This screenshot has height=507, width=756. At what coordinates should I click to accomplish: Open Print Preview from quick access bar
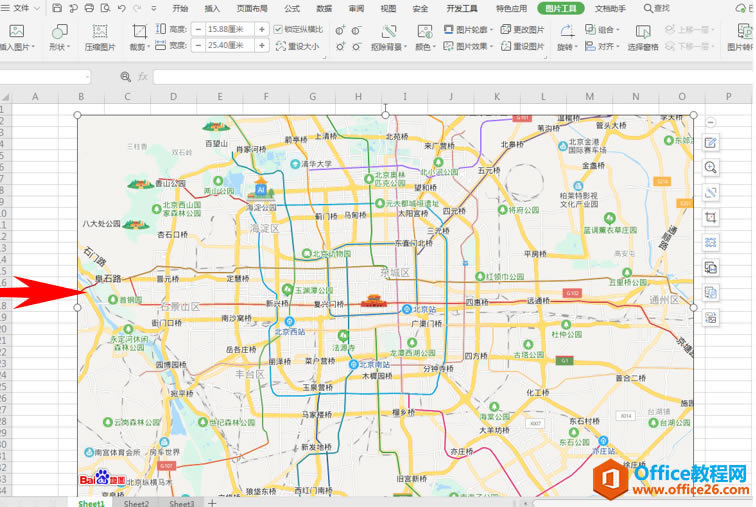[x=105, y=8]
